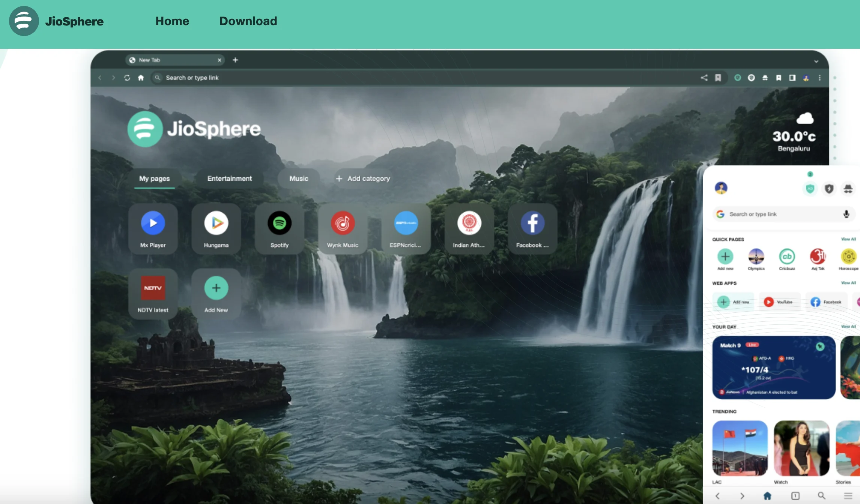Toggle the white shield icon in the desktop toolbar

click(x=751, y=78)
